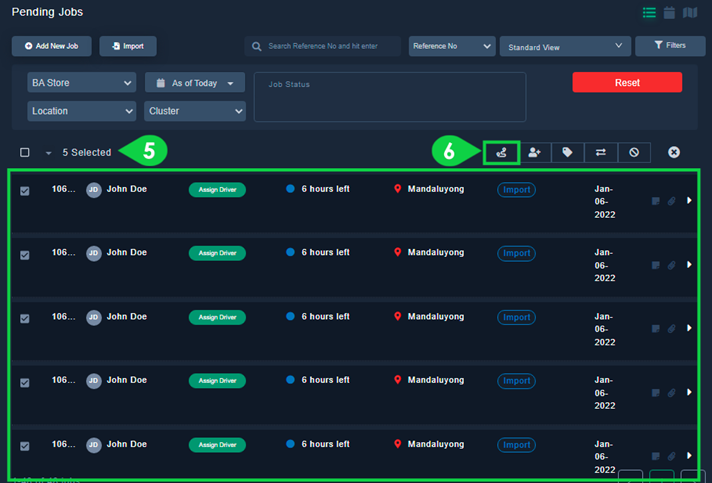Clear selection with the X circle icon

click(x=674, y=152)
